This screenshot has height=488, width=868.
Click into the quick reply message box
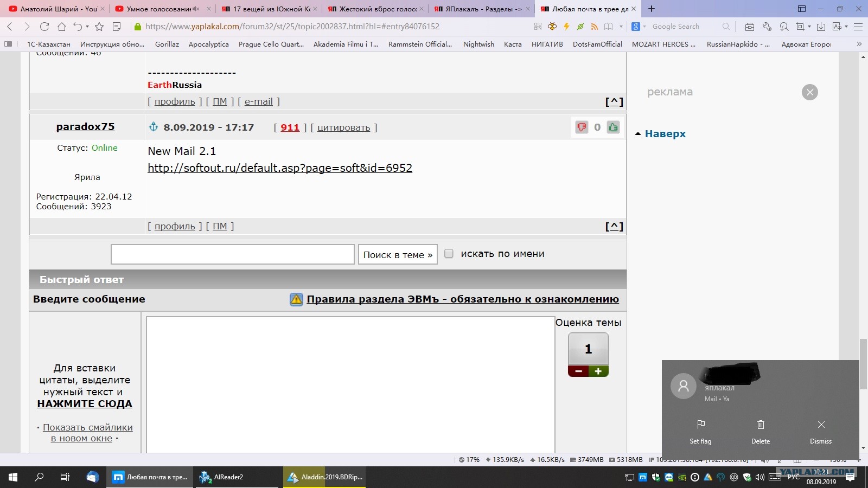point(350,384)
